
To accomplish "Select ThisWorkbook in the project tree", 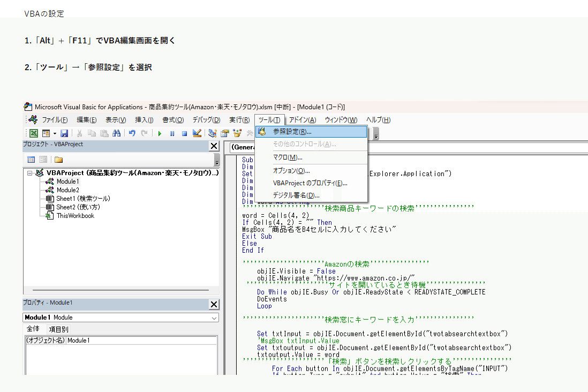I will pyautogui.click(x=76, y=216).
